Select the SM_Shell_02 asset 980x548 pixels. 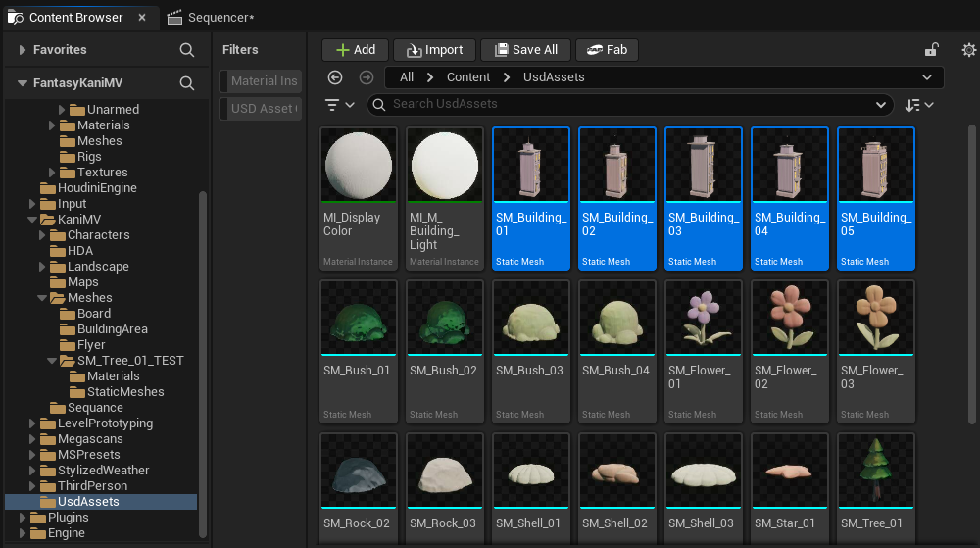coord(617,488)
